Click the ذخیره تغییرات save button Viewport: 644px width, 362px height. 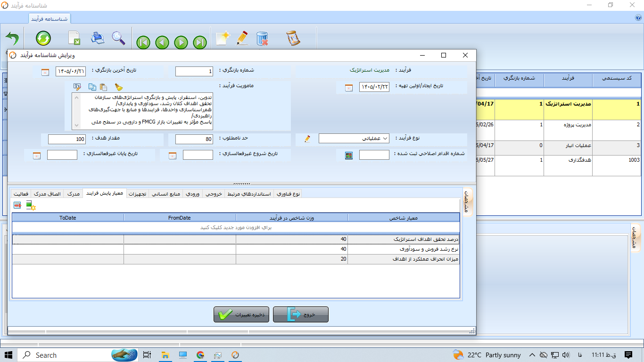coord(241,314)
